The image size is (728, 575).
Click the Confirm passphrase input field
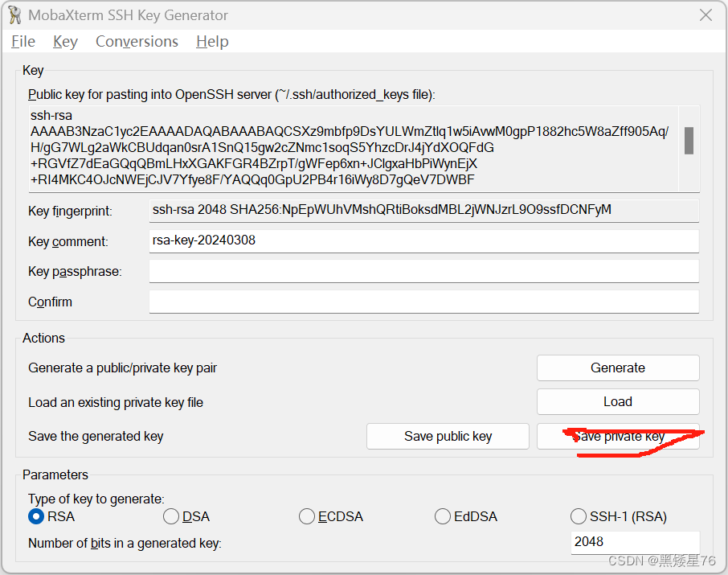click(424, 302)
